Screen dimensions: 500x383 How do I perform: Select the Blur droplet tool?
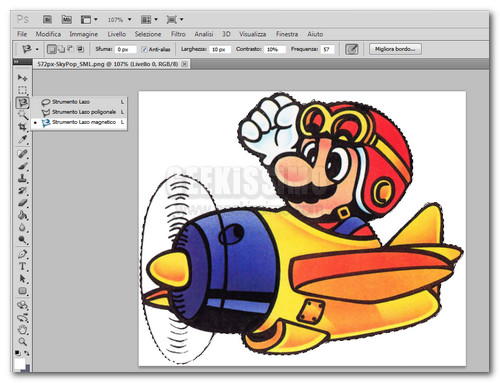point(22,228)
